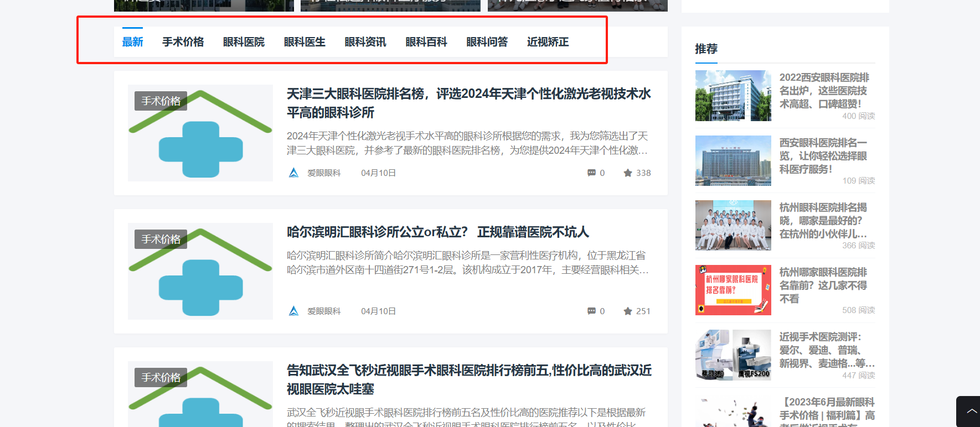980x427 pixels.
Task: Click the comment icon on the 哈尔滨 article
Action: click(591, 311)
